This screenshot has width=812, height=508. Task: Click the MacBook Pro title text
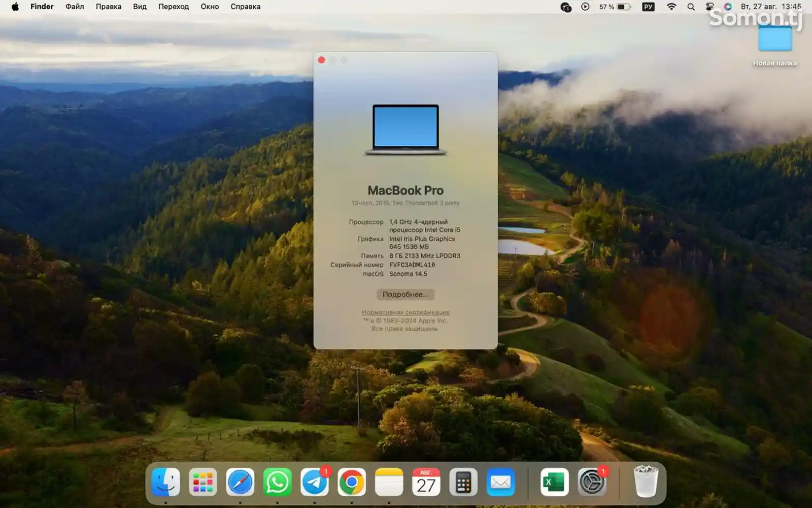pos(405,190)
